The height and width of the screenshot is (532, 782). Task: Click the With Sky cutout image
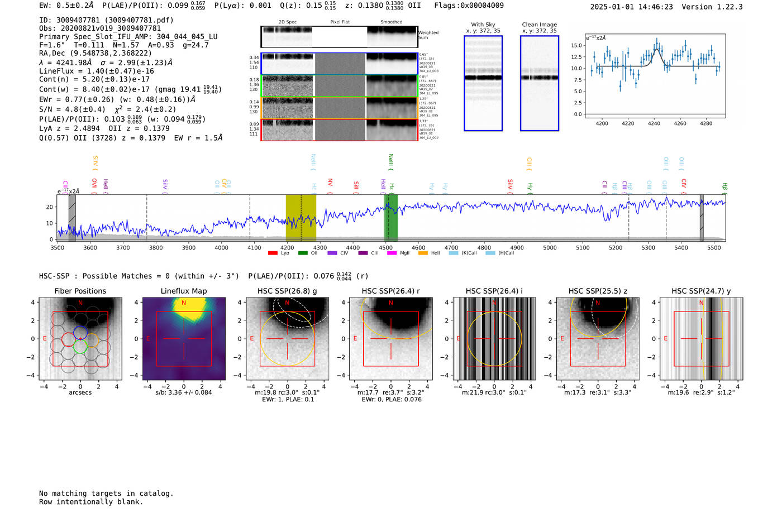coord(483,83)
